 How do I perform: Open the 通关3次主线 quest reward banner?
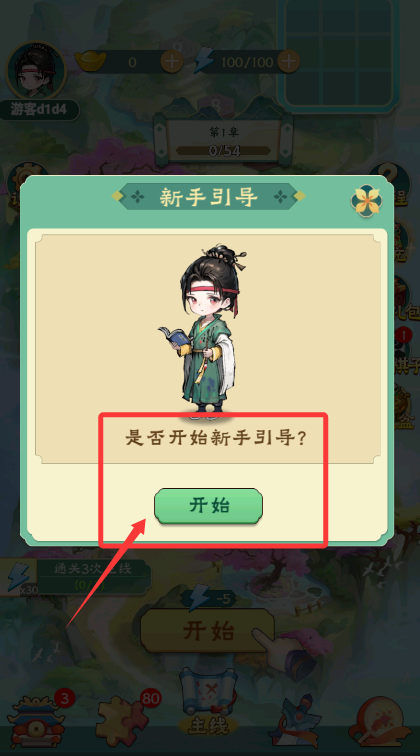click(x=76, y=577)
